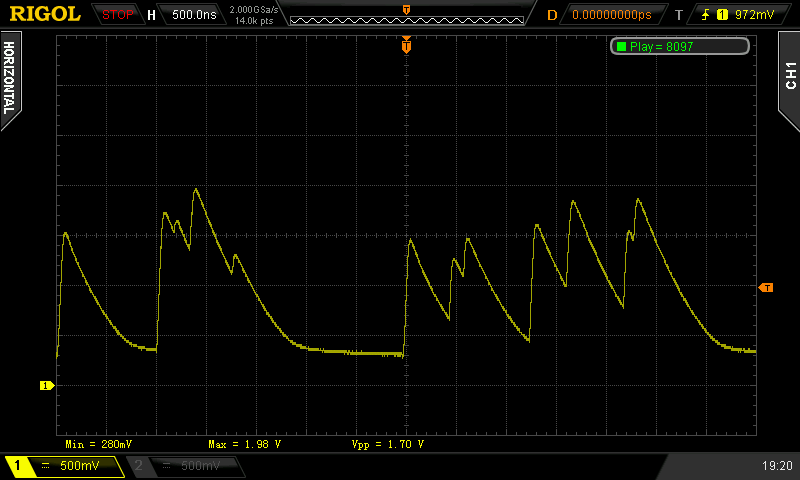Click the H horizontal timebase icon
The height and width of the screenshot is (480, 800).
click(x=151, y=15)
